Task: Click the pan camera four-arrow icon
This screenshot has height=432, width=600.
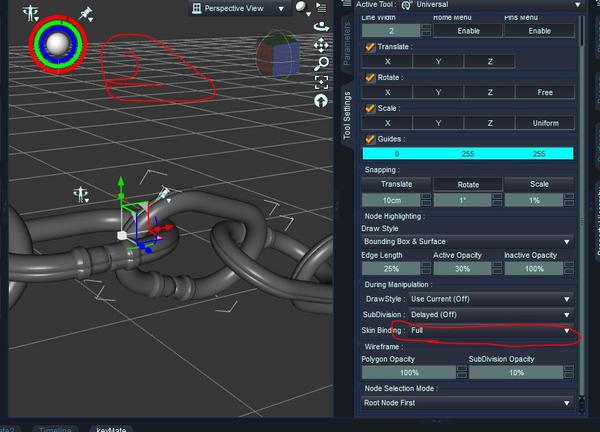Action: click(x=321, y=45)
